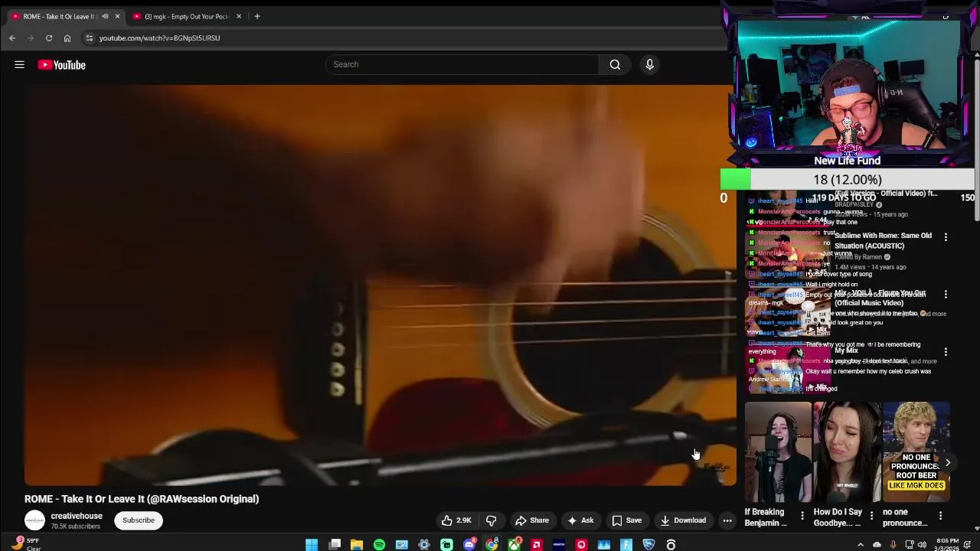This screenshot has width=980, height=551.
Task: Open Rocket League from the taskbar
Action: point(648,545)
